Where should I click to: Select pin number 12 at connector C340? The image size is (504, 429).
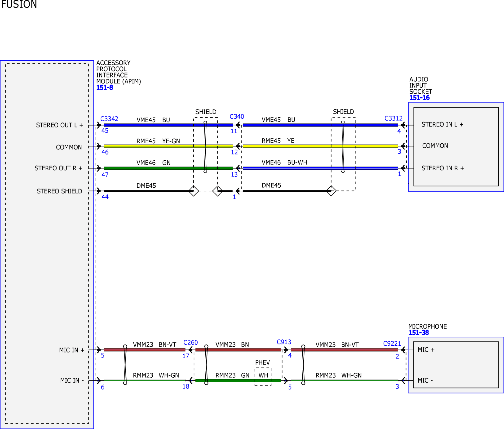(234, 152)
